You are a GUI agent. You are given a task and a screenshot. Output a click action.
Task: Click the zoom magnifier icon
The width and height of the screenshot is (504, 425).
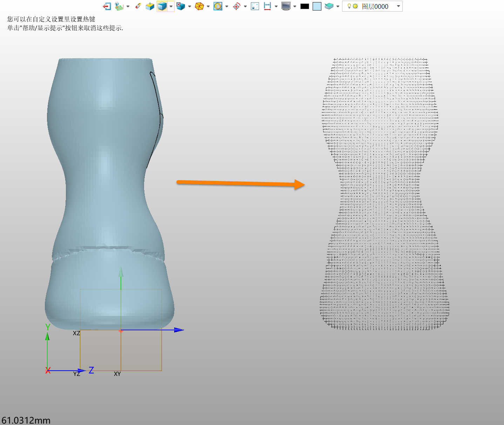pyautogui.click(x=218, y=6)
